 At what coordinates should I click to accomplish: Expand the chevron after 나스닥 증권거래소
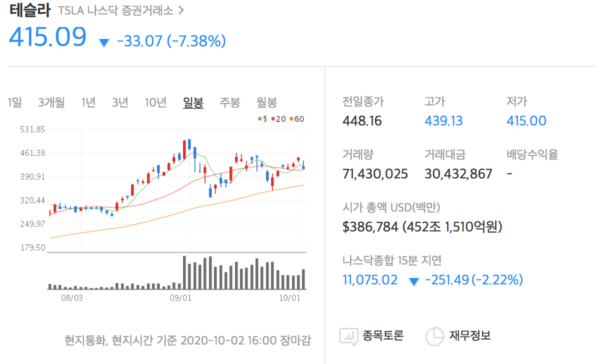(x=181, y=10)
